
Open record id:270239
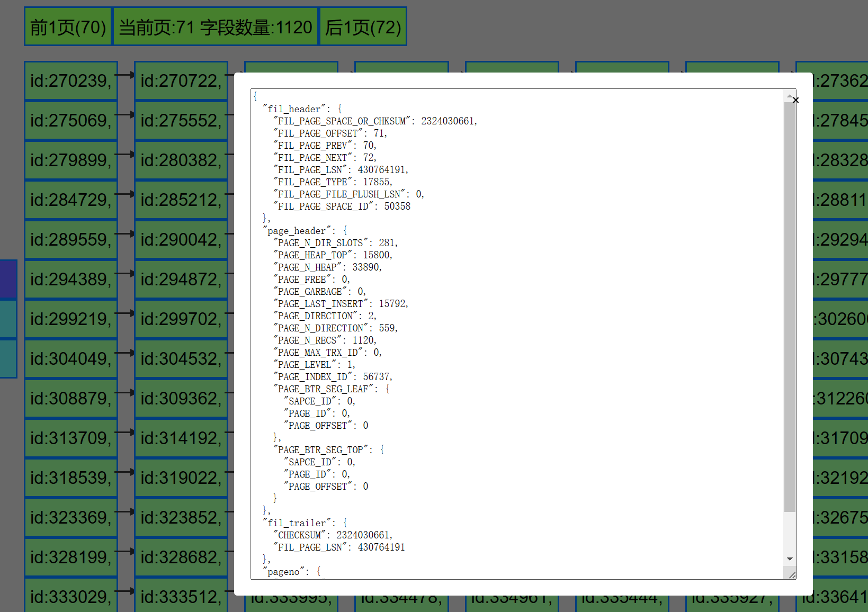point(71,80)
